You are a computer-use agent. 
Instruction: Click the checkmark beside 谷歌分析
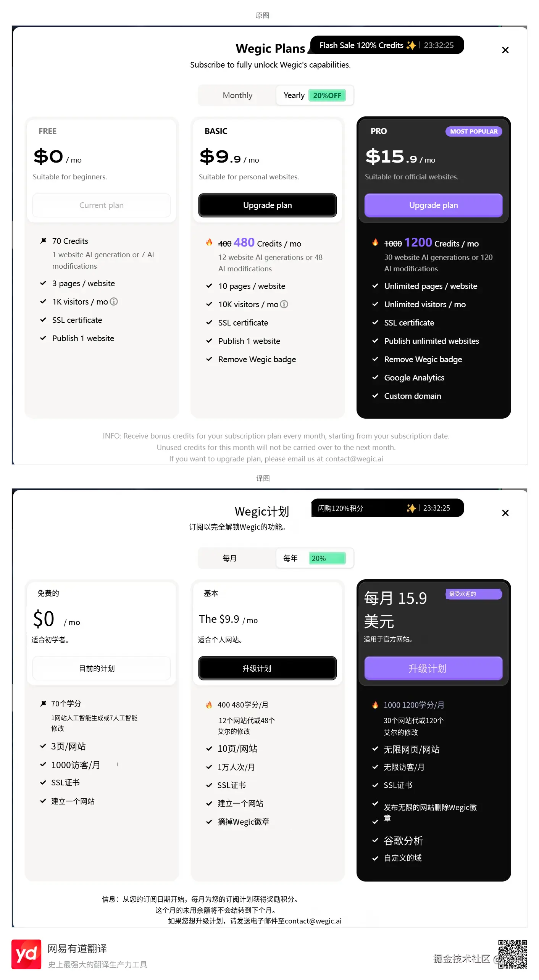(375, 840)
